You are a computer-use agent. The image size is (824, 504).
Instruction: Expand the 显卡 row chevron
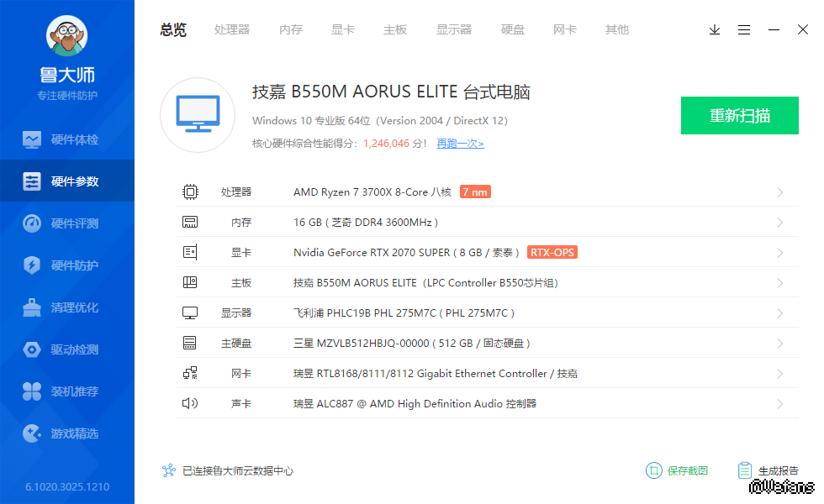pos(780,253)
